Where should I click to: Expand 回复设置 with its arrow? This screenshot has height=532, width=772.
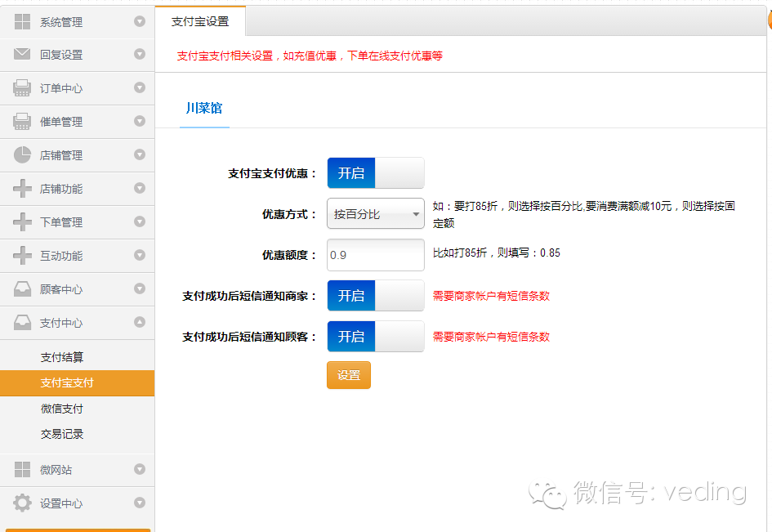tap(140, 54)
